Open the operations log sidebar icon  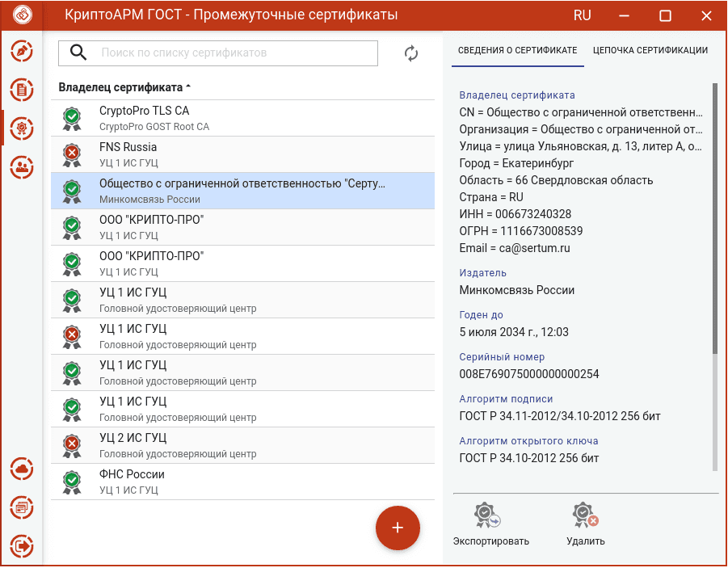tap(22, 507)
